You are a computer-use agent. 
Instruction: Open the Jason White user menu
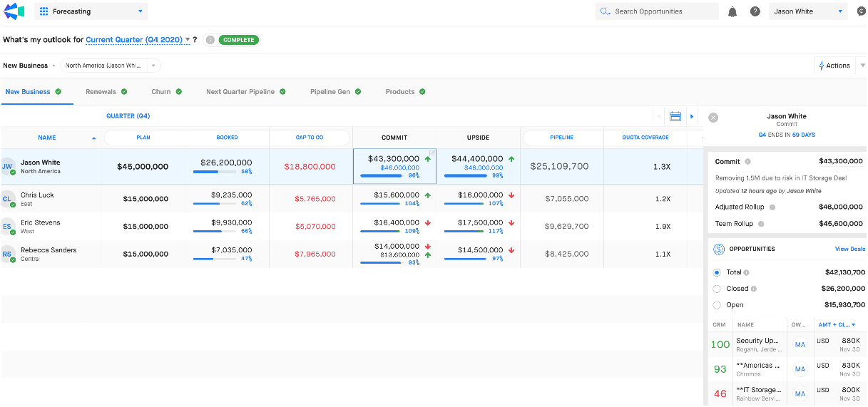point(808,11)
